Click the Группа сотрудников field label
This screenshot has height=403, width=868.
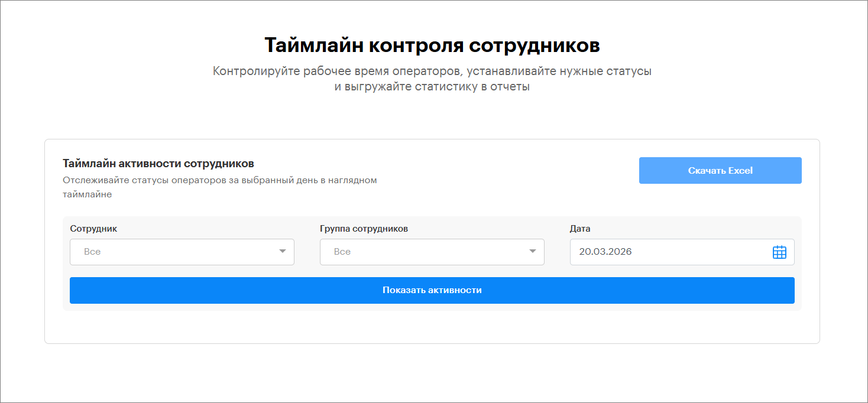(364, 229)
